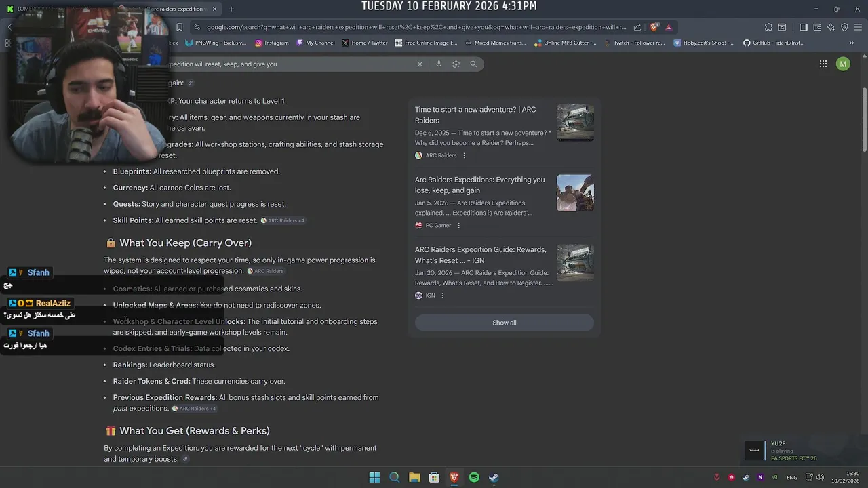This screenshot has width=868, height=488.
Task: Open volume control in system tray
Action: point(821,477)
